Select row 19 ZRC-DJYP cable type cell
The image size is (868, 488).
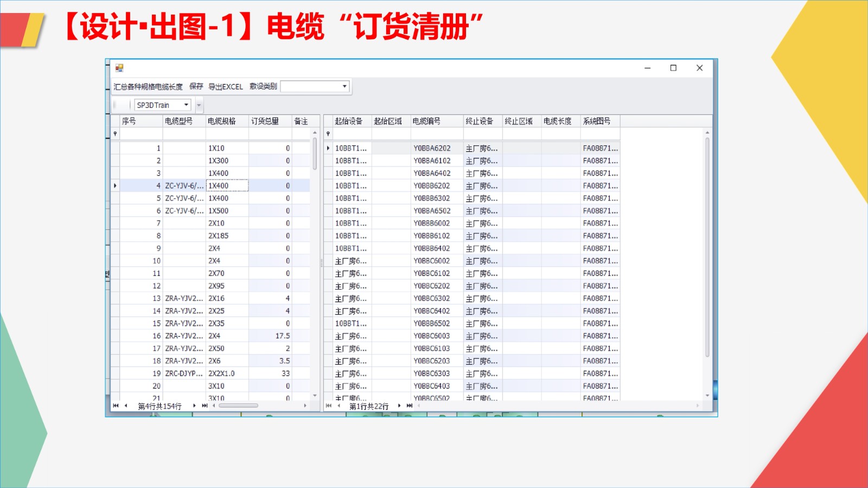pyautogui.click(x=184, y=374)
